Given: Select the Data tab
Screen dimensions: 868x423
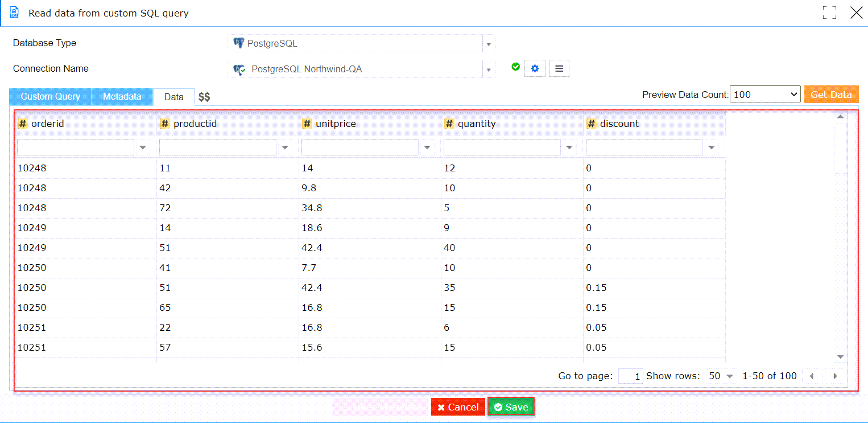Looking at the screenshot, I should [x=174, y=97].
